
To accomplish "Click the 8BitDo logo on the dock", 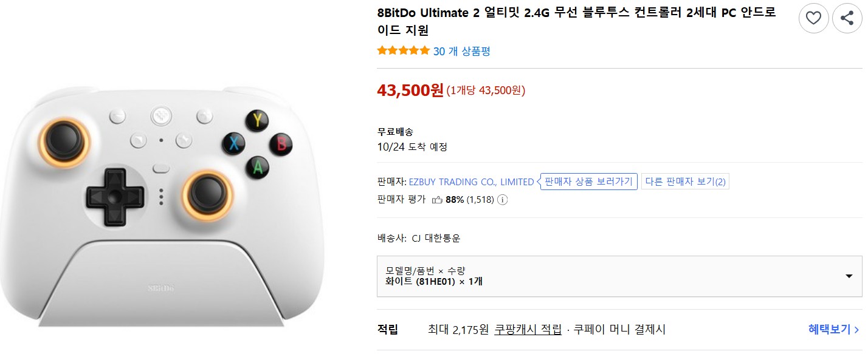I will (160, 288).
